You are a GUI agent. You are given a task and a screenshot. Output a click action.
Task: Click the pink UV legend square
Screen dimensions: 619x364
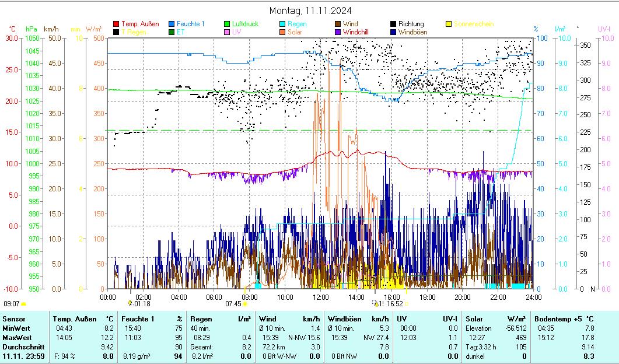(228, 32)
